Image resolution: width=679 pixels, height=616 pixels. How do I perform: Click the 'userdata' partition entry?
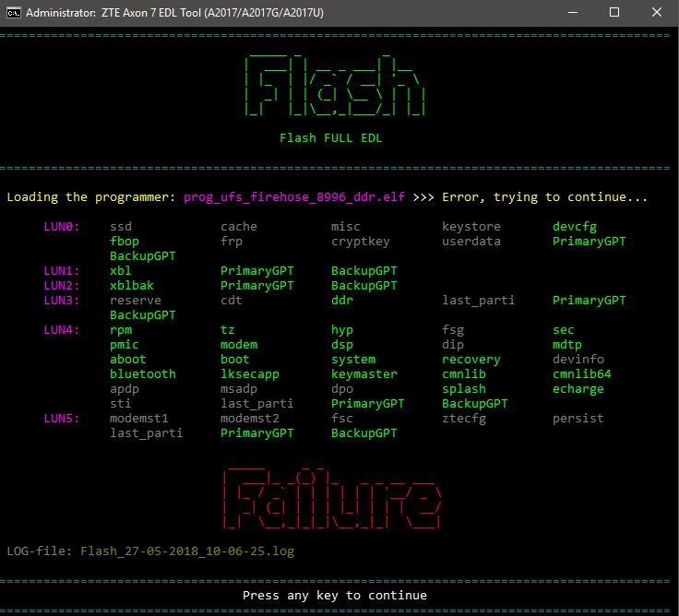471,241
